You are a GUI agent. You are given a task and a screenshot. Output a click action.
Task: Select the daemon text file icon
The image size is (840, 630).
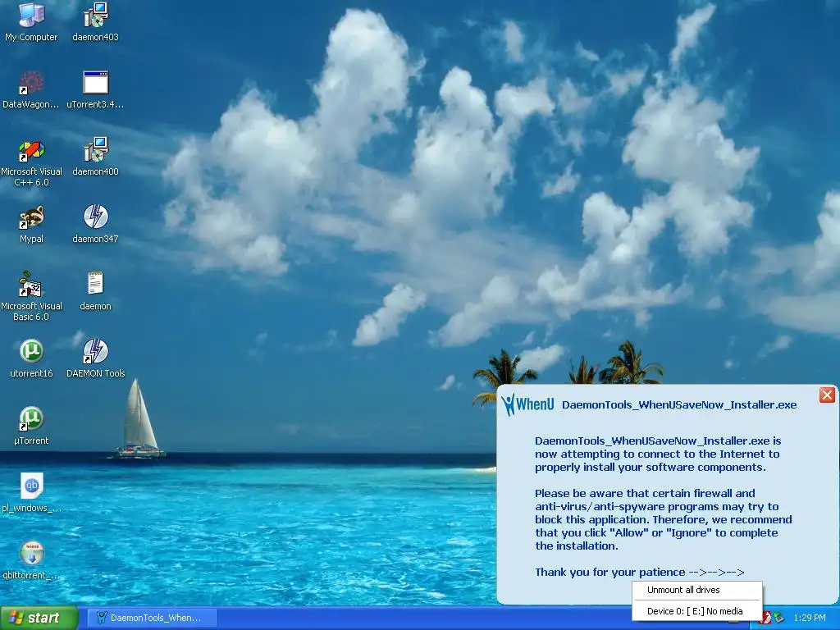95,291
